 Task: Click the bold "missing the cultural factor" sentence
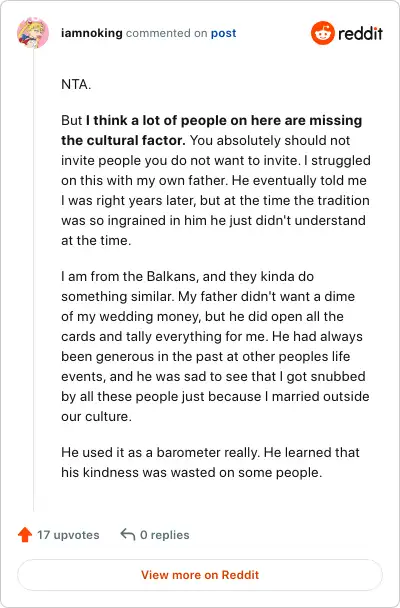click(x=212, y=130)
